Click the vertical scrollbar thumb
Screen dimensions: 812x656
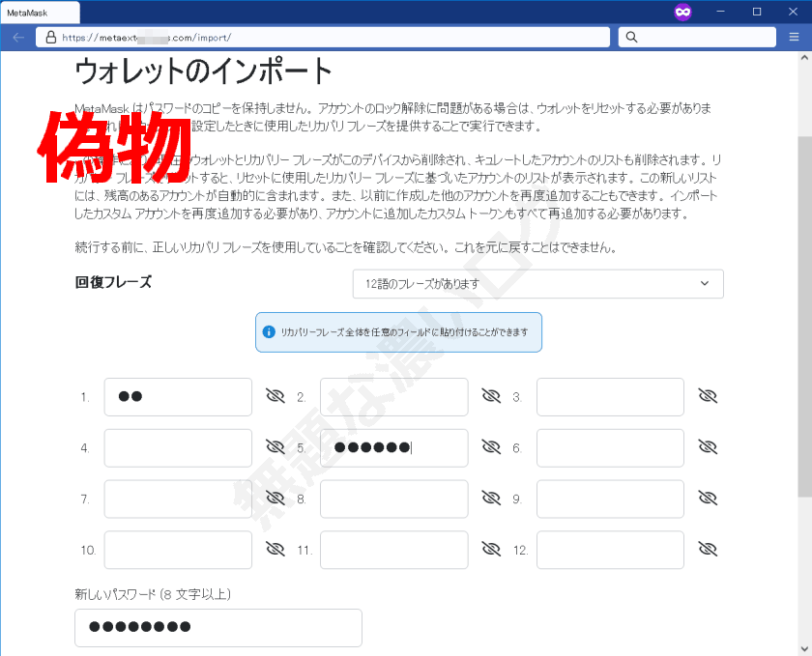[804, 316]
